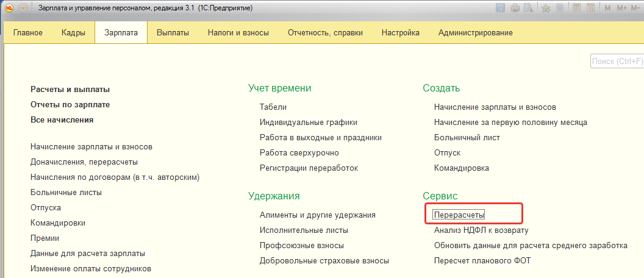644x278 pixels.
Task: Click the Поиск search input field
Action: (x=617, y=62)
